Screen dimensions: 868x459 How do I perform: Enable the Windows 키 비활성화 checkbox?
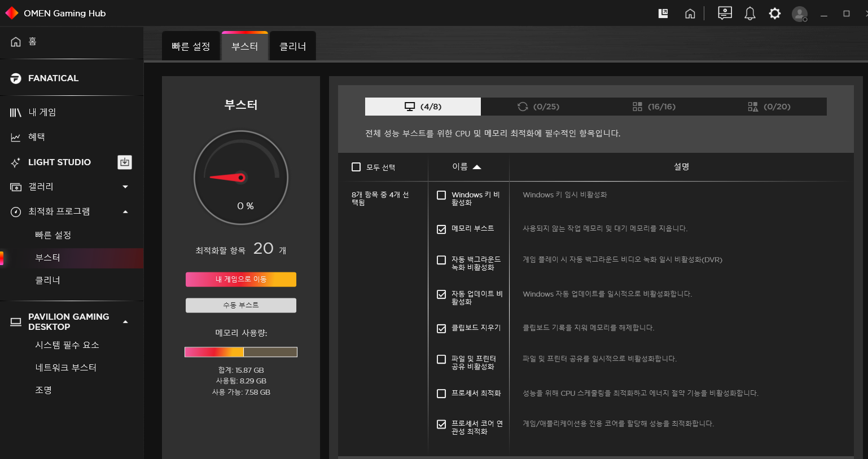(441, 195)
